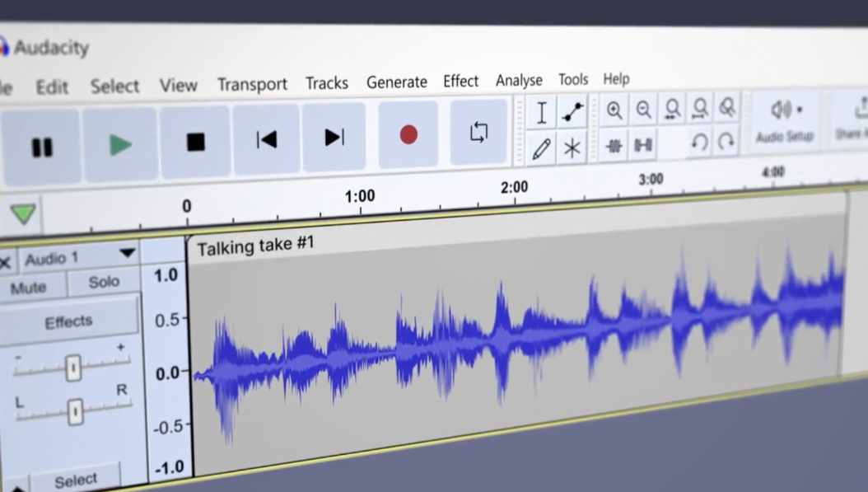The image size is (868, 492).
Task: Select the Selection (I-beam) tool
Action: click(x=542, y=113)
